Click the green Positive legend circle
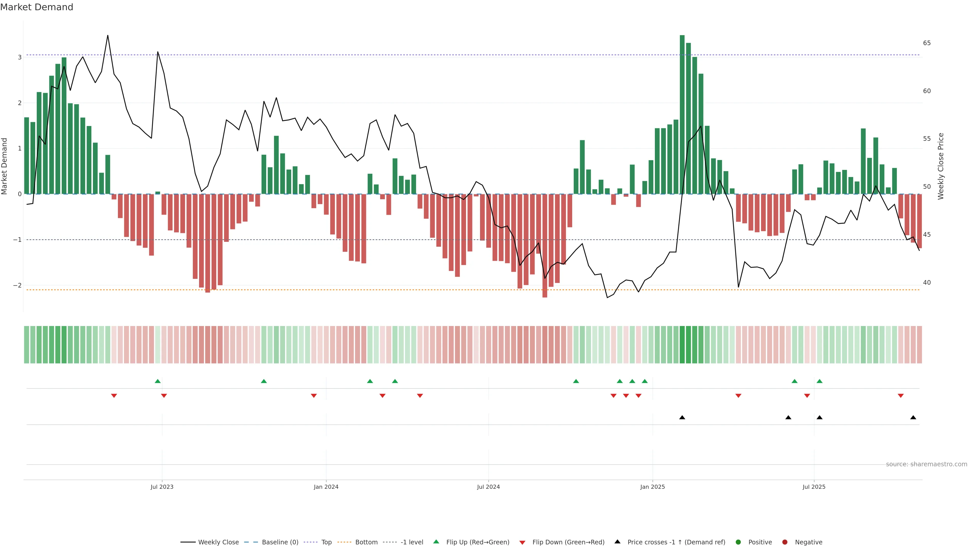The image size is (980, 551). pos(738,542)
